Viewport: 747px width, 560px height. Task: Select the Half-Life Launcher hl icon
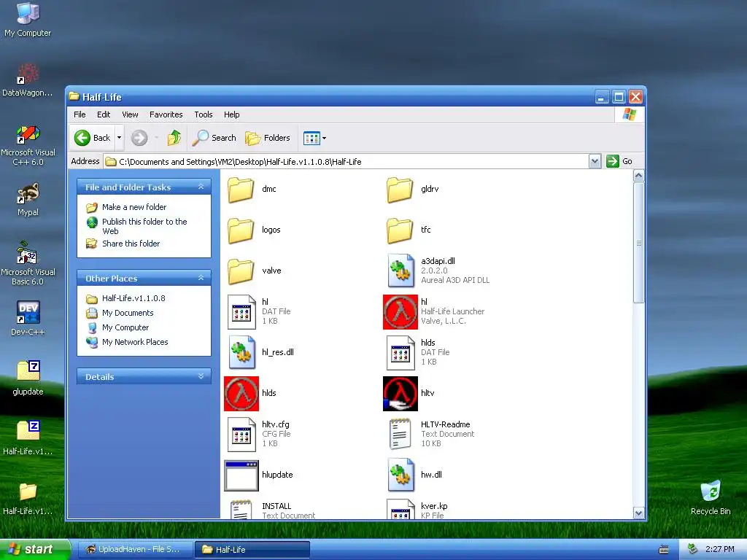[x=400, y=312]
